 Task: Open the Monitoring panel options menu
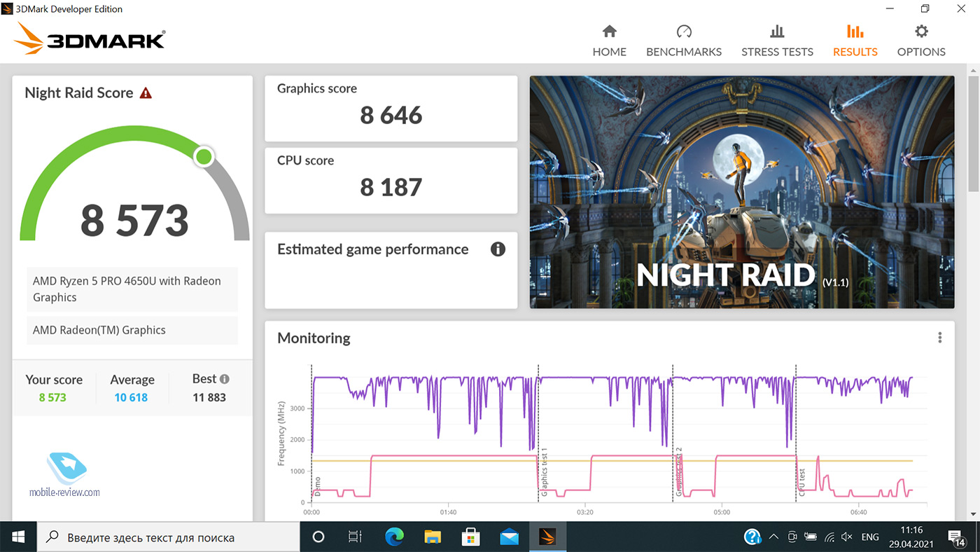[940, 338]
